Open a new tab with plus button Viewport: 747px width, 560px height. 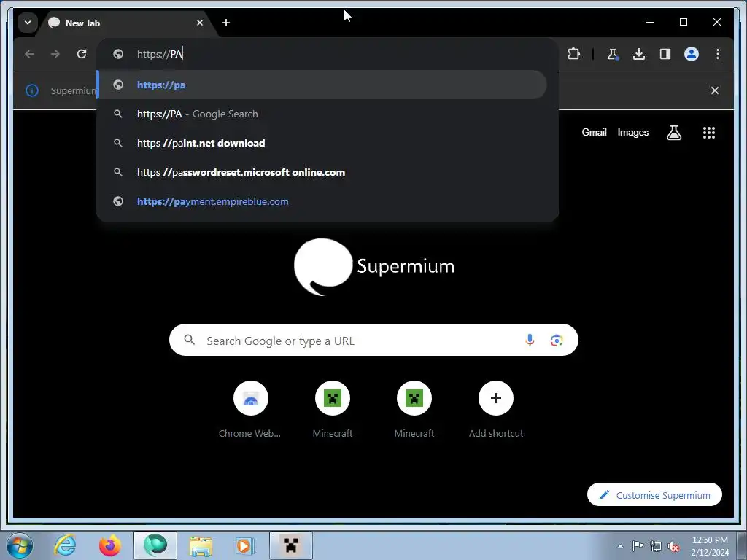pos(226,23)
